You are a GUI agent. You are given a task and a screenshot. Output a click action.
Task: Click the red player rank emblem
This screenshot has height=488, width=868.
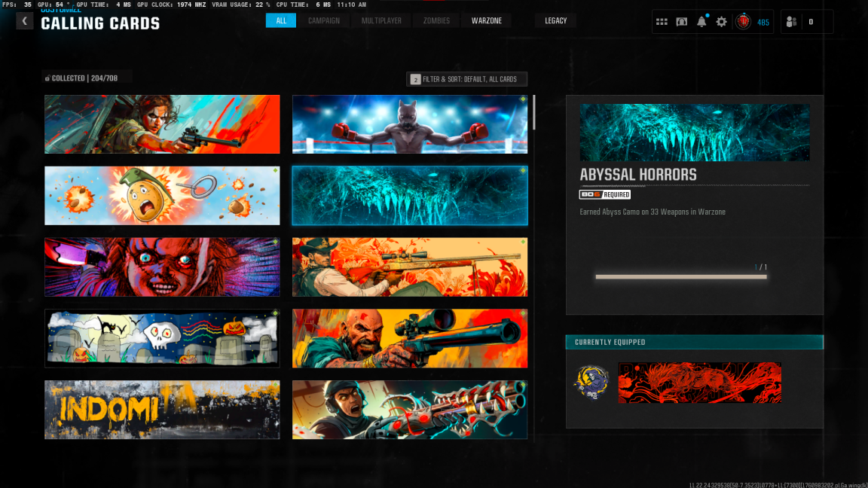(x=743, y=22)
